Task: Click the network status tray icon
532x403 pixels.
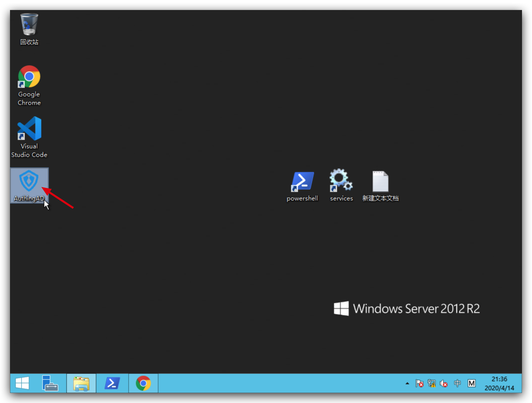Action: point(432,383)
